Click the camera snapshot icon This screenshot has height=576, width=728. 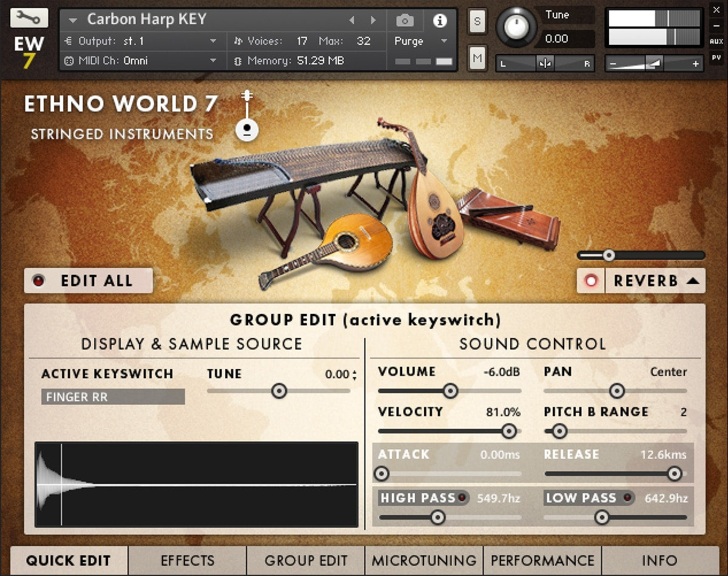405,21
